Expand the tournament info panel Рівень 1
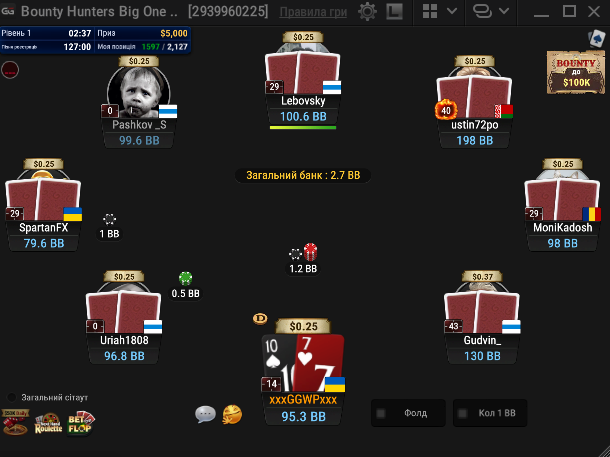610x457 pixels. pyautogui.click(x=95, y=40)
